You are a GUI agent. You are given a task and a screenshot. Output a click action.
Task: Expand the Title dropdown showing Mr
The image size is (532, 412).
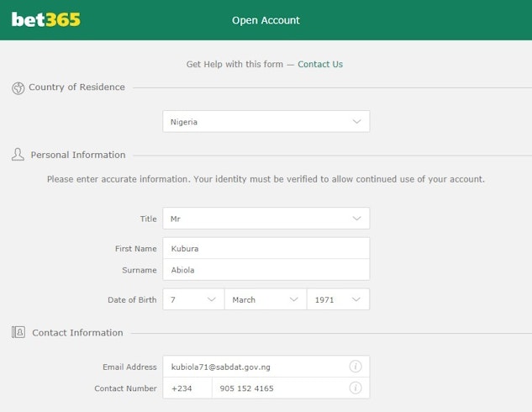coord(266,219)
